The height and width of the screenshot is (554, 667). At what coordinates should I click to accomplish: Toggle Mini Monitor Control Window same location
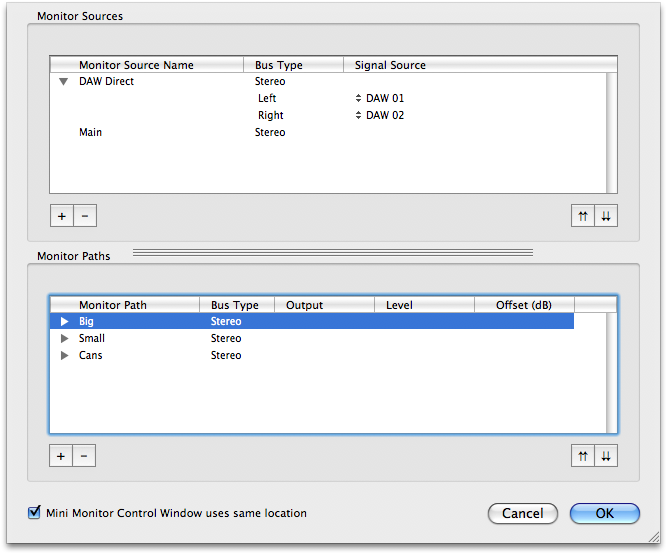pyautogui.click(x=34, y=512)
